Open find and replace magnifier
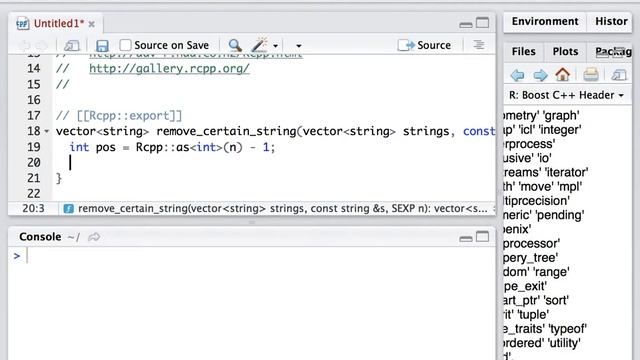 click(x=235, y=45)
